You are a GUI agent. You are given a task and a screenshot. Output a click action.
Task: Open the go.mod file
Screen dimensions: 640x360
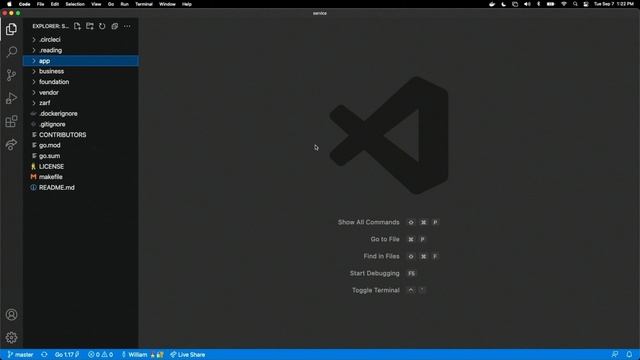coord(81,145)
